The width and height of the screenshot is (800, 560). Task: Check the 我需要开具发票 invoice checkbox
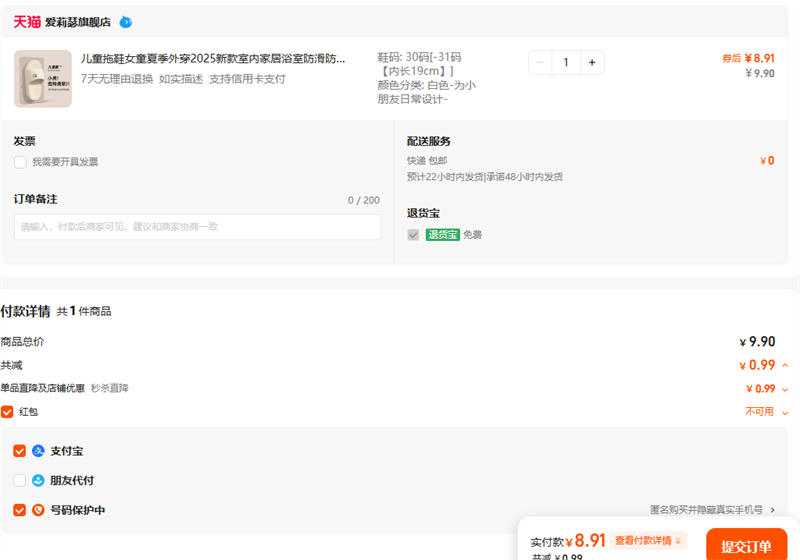tap(20, 162)
